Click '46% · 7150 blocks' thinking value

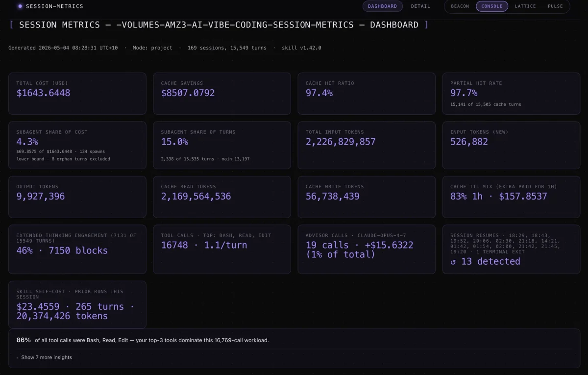62,250
